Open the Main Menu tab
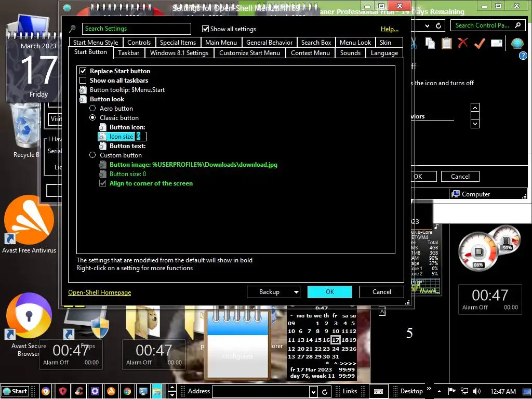This screenshot has height=399, width=532. click(221, 43)
